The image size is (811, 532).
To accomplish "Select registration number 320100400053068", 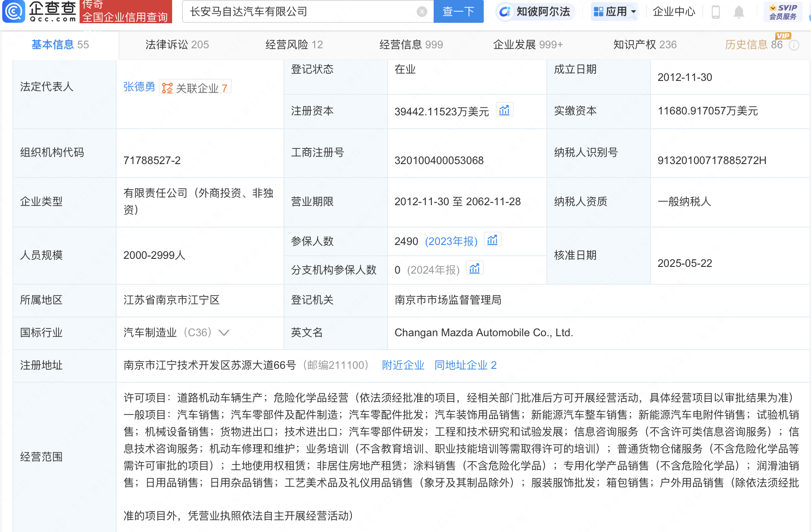I will 439,160.
